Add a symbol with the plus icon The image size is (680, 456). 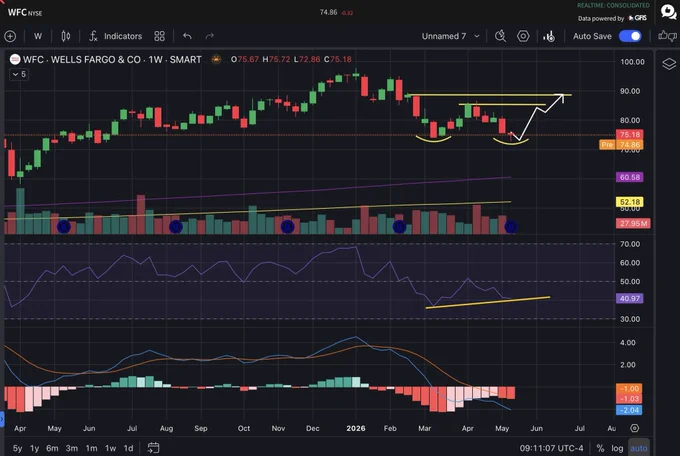click(10, 36)
